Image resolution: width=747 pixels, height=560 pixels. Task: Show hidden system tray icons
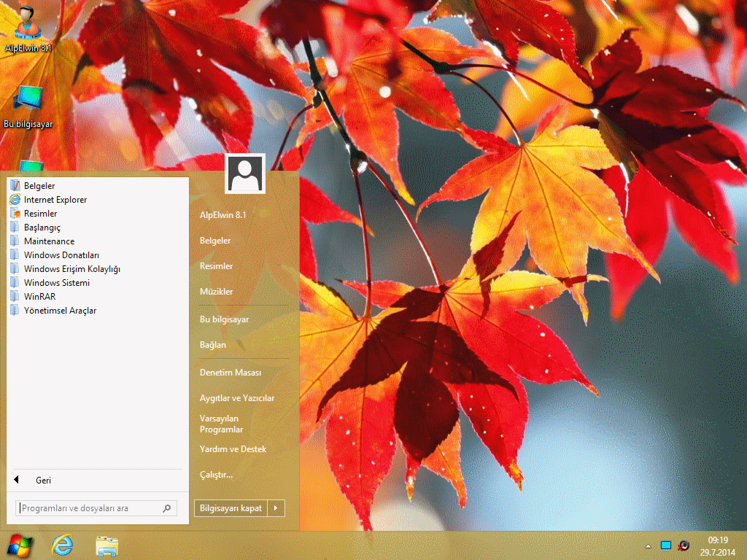coord(648,546)
